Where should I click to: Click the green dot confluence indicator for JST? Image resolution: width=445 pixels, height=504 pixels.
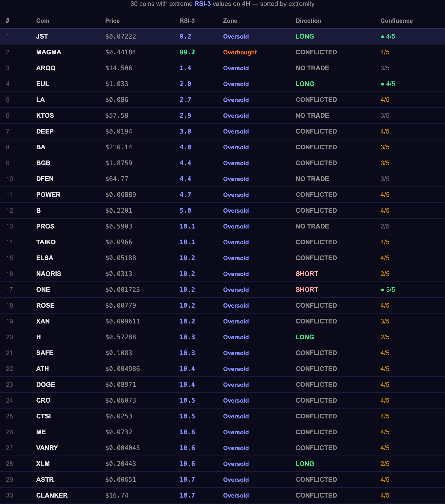tap(382, 37)
